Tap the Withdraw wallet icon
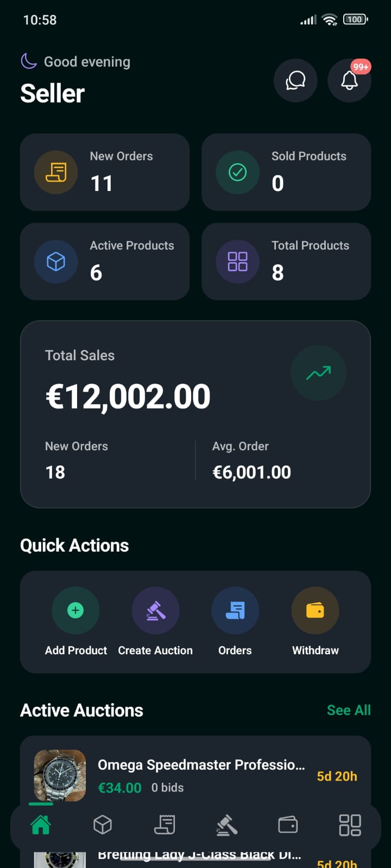The image size is (391, 868). [315, 610]
